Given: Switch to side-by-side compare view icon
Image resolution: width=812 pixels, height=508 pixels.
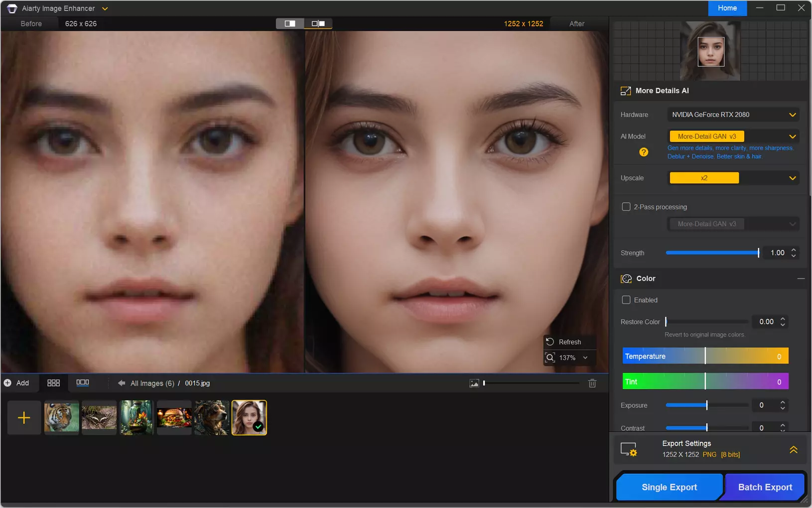Looking at the screenshot, I should 318,23.
